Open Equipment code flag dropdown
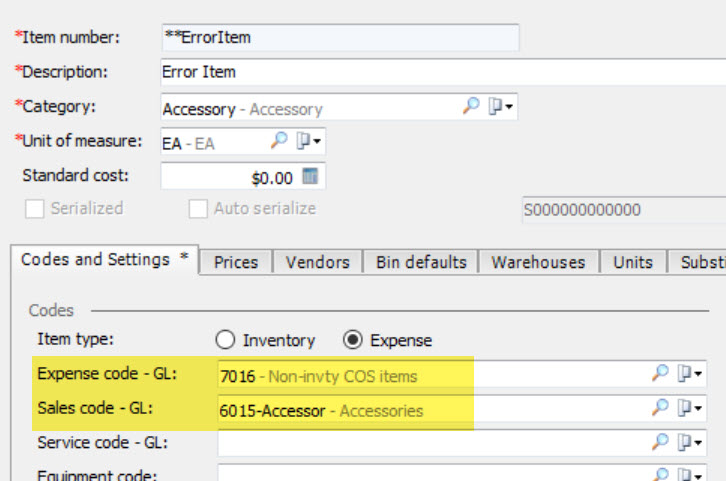726x481 pixels. (x=689, y=475)
